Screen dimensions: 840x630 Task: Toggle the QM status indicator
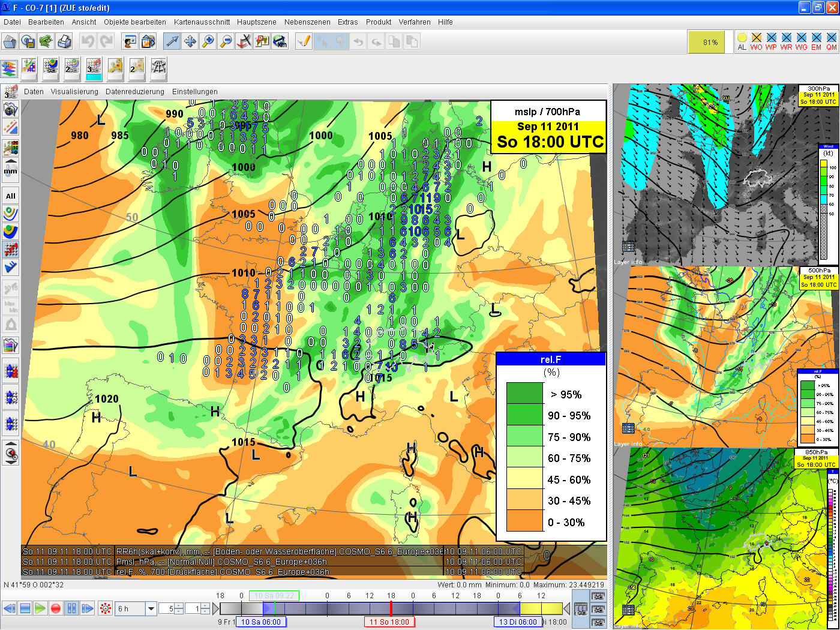click(831, 41)
